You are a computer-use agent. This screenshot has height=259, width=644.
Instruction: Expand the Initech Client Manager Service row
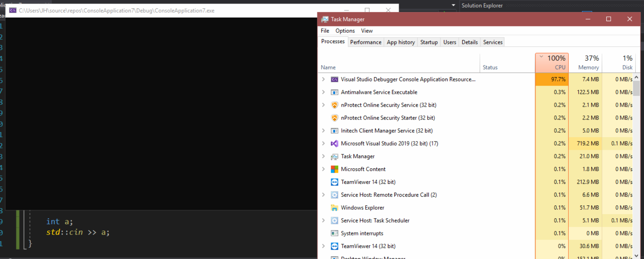pos(323,130)
